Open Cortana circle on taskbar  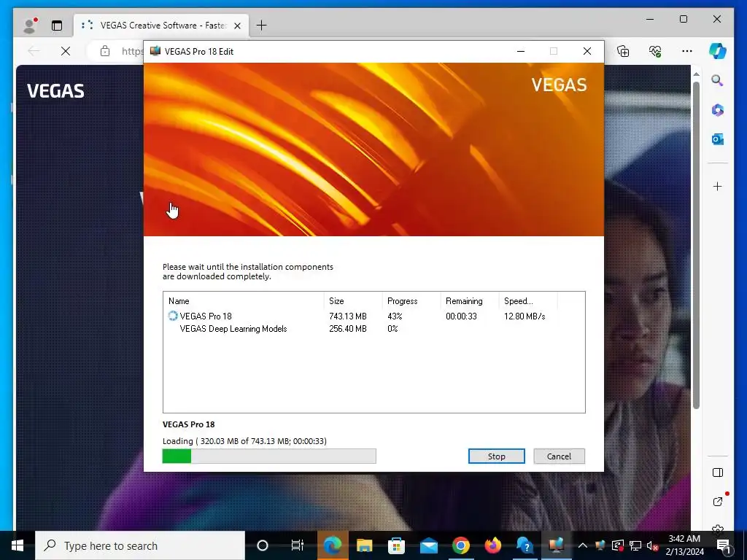pyautogui.click(x=263, y=545)
